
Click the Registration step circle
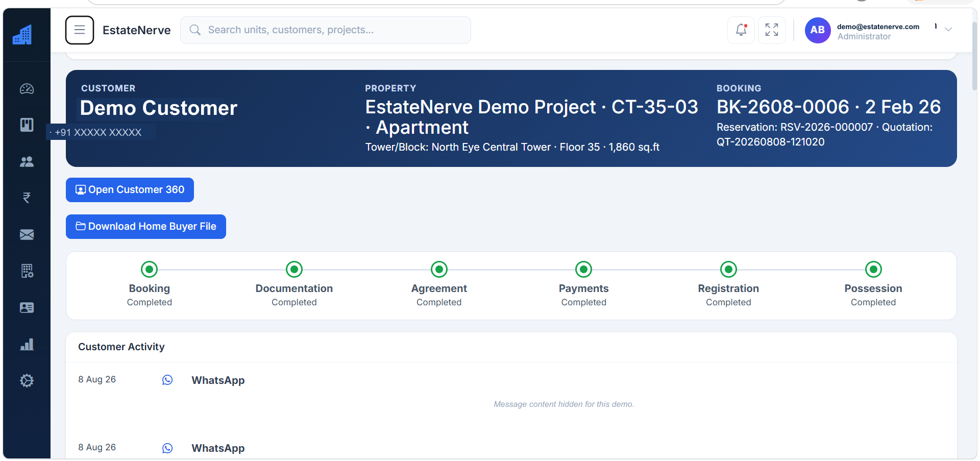click(x=728, y=269)
